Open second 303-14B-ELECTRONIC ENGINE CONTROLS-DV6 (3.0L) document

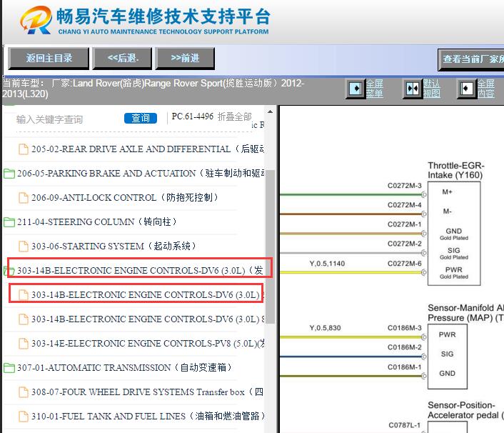click(x=148, y=319)
